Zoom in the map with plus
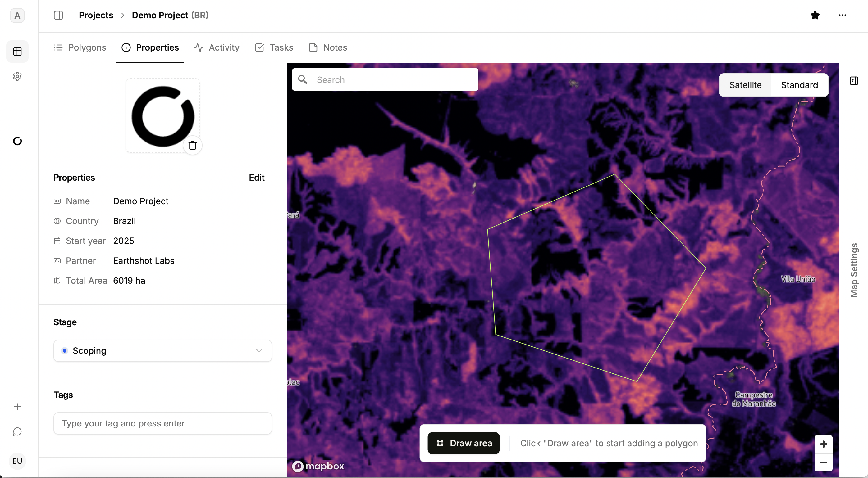This screenshot has height=478, width=868. point(823,444)
